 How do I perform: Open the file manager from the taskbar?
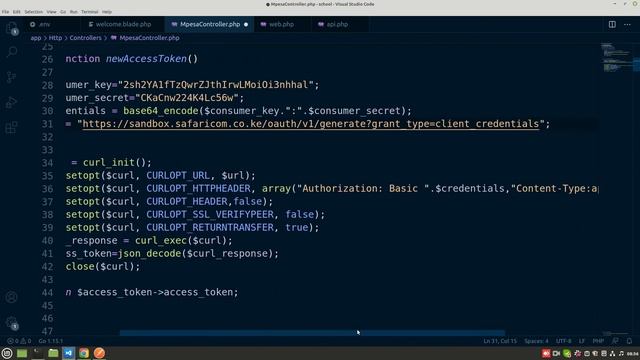(53, 353)
